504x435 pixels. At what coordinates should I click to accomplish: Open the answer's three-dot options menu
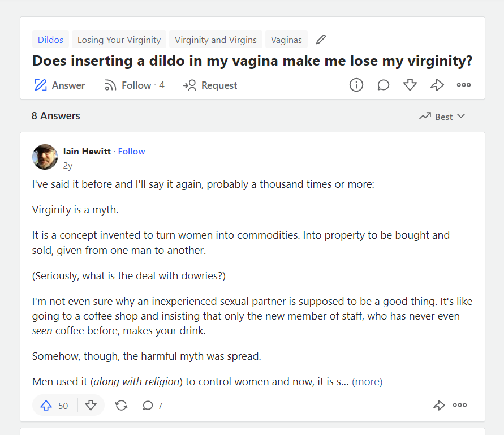(460, 405)
